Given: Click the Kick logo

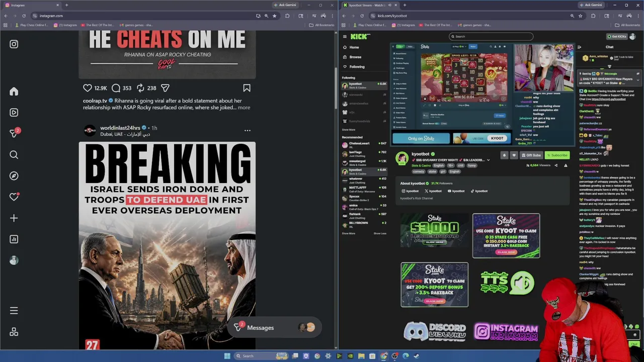Looking at the screenshot, I should 360,36.
